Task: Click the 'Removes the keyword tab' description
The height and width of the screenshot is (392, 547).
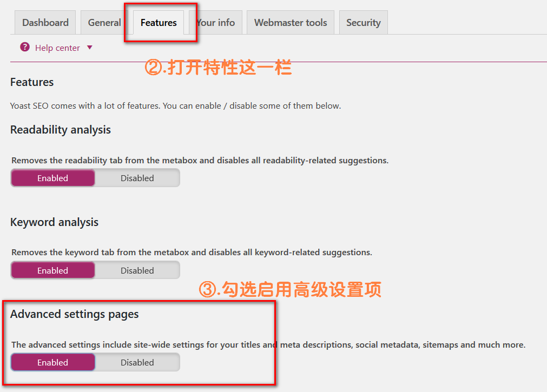Action: click(192, 253)
